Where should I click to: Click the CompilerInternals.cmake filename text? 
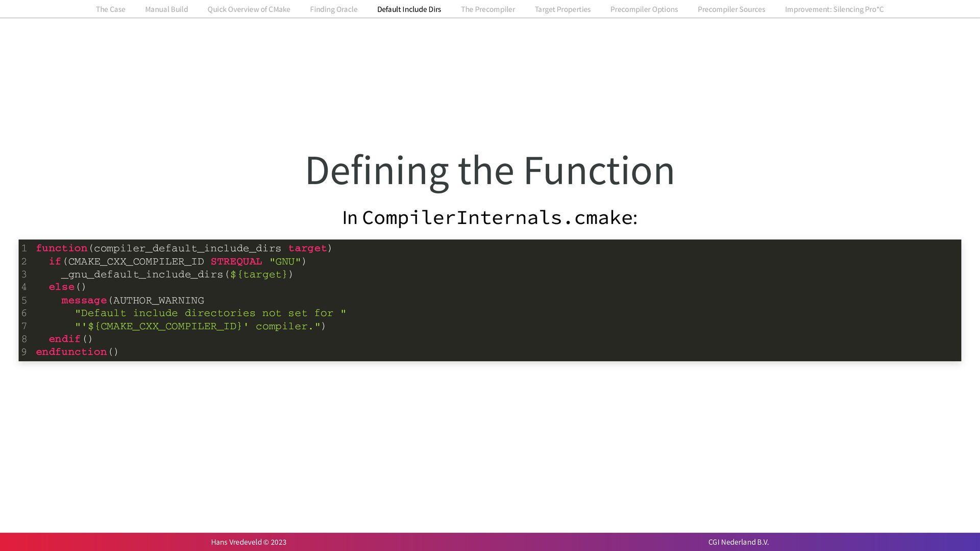pos(497,217)
